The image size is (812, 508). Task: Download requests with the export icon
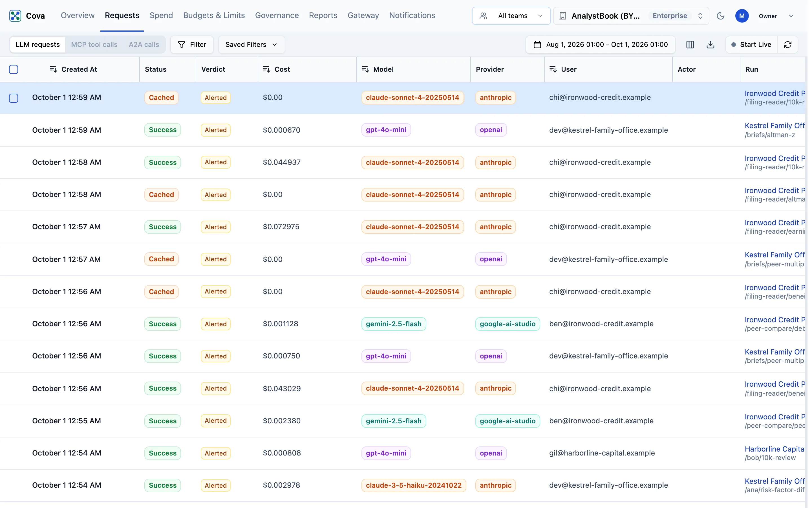click(710, 45)
